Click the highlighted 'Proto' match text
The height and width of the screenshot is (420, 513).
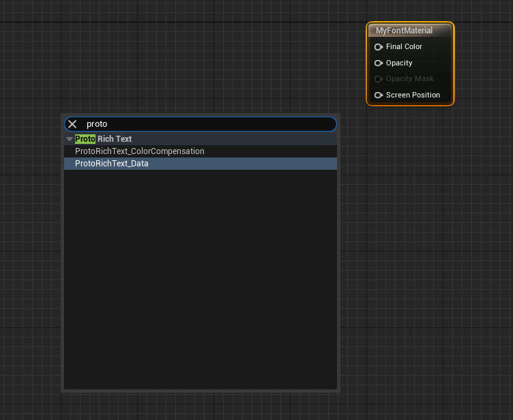click(x=85, y=139)
